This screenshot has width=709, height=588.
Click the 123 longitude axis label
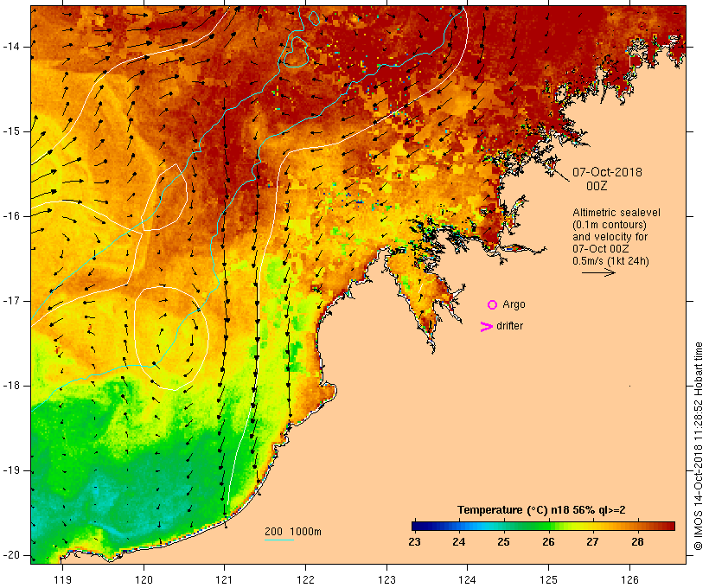click(x=386, y=580)
